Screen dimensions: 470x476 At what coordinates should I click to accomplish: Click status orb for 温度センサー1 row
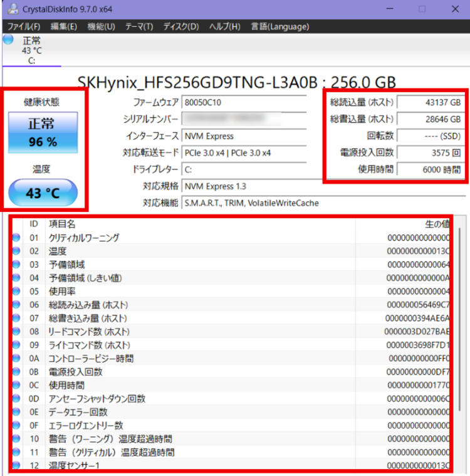coord(16,465)
